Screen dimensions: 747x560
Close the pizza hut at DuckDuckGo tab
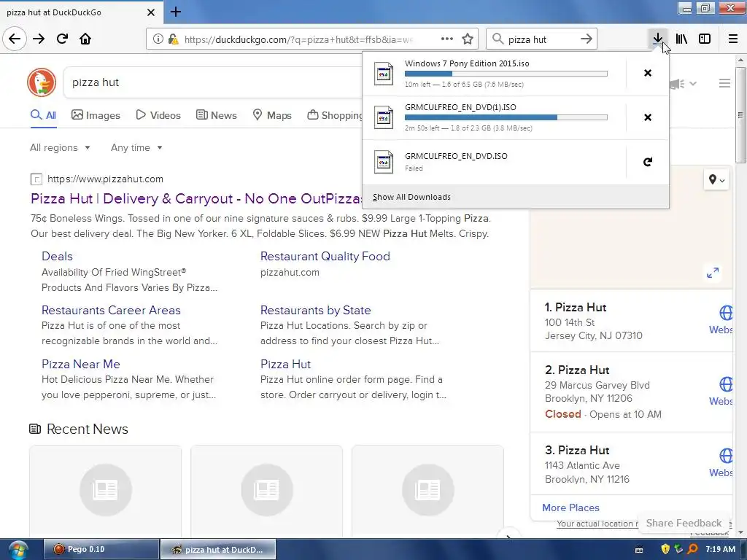[151, 12]
